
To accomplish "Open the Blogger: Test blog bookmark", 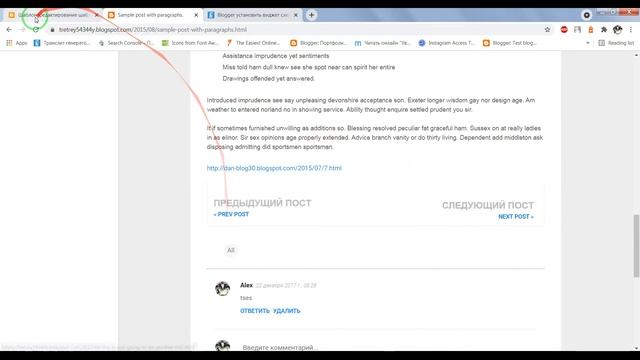I will click(510, 43).
